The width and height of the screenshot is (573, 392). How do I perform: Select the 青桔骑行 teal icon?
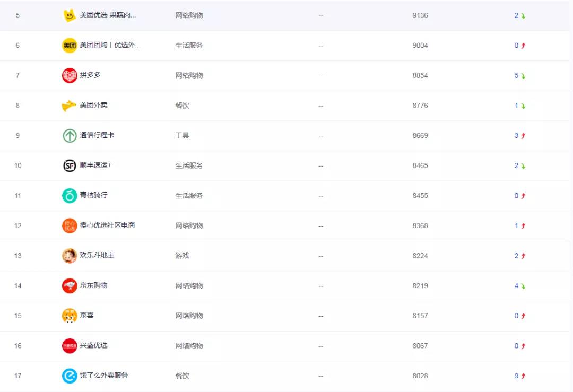pyautogui.click(x=70, y=196)
